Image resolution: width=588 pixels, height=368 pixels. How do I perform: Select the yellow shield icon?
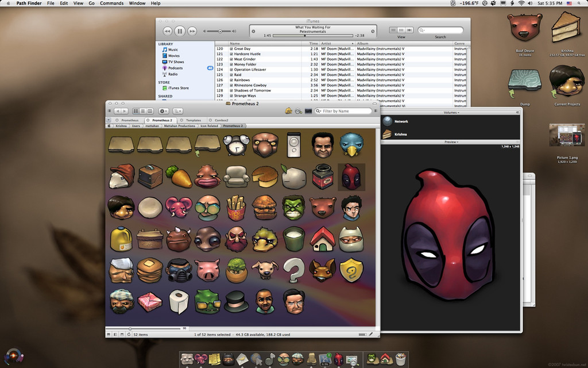tap(351, 270)
